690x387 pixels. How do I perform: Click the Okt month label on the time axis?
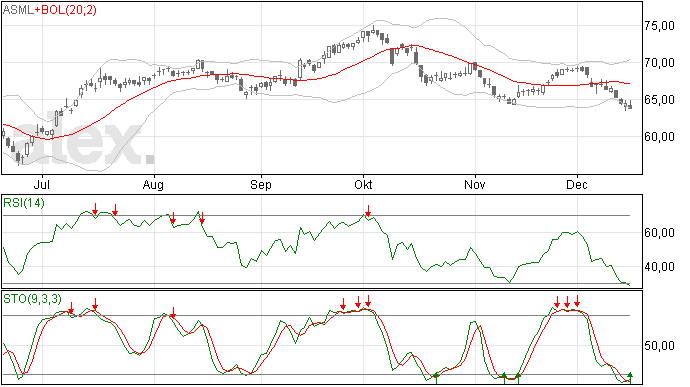[363, 184]
